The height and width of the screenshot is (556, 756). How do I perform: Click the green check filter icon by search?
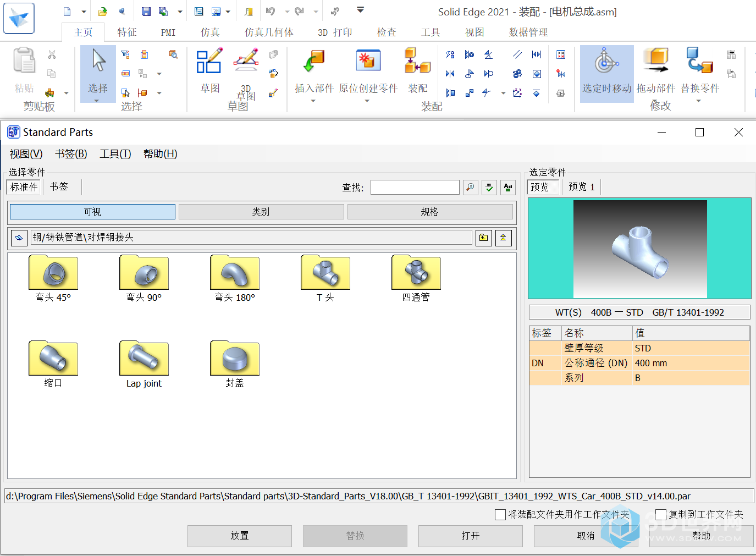tap(489, 188)
